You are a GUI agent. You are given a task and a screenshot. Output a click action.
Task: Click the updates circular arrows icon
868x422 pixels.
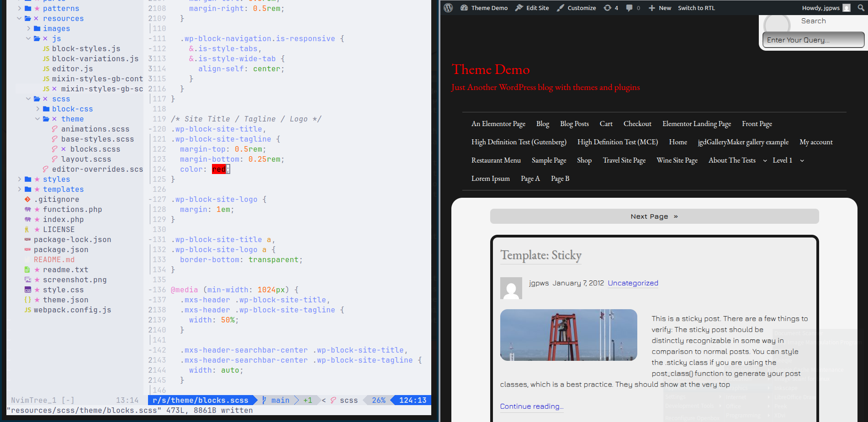[x=607, y=8]
